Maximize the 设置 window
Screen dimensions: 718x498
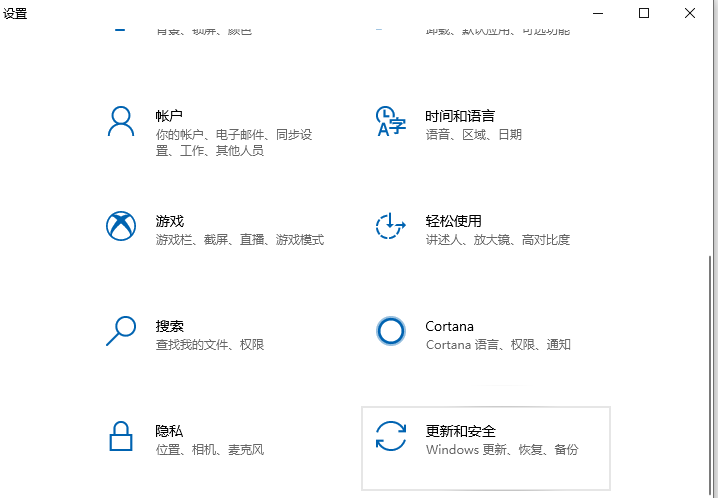tap(644, 13)
